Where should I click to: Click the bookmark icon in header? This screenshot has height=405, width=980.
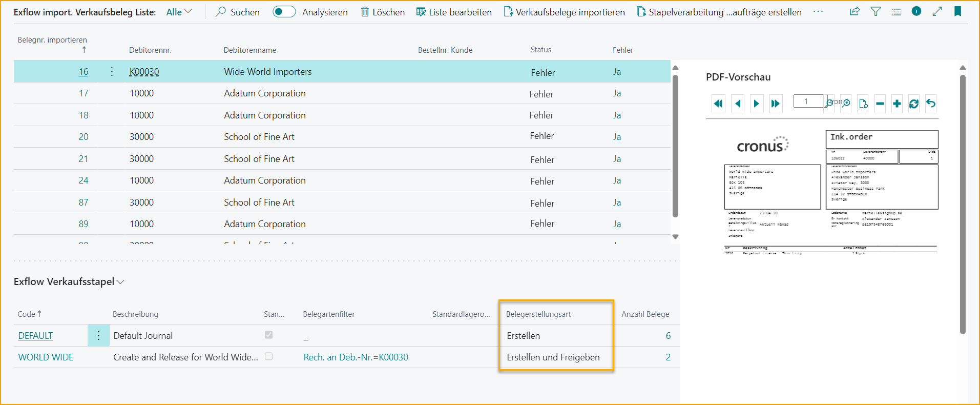pos(957,12)
